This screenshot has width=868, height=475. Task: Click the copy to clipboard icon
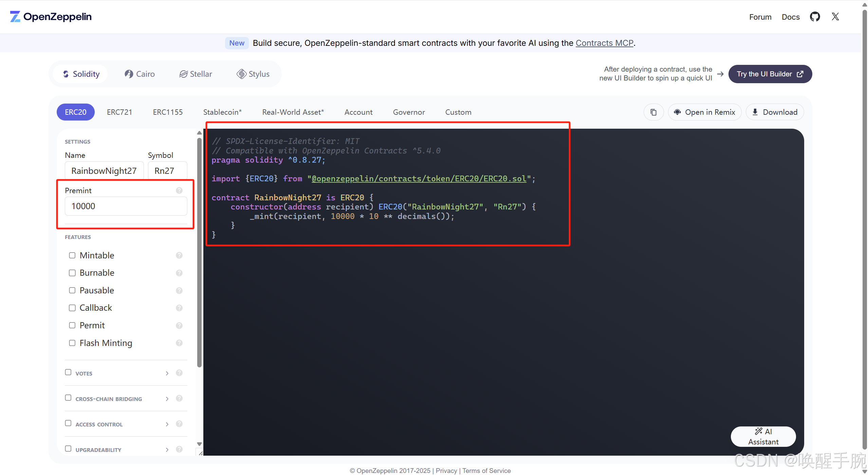(653, 112)
